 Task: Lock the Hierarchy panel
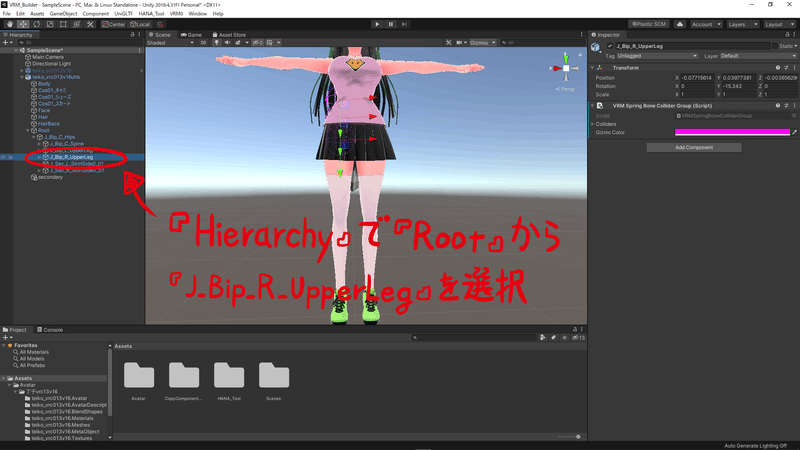(x=132, y=35)
